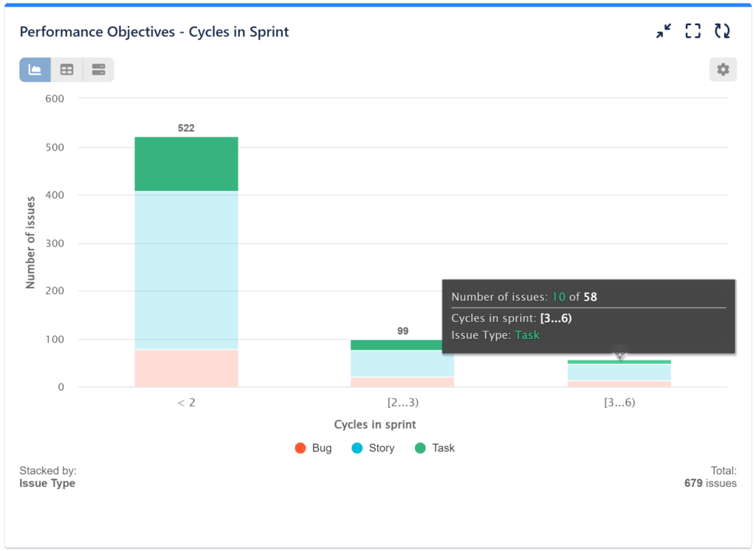
Task: Click the 'Cycles in sprint' axis label
Action: coord(375,425)
